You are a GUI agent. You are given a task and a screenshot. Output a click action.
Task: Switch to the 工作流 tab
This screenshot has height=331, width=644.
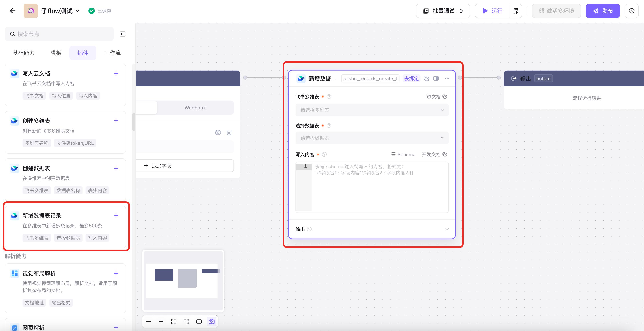(113, 53)
